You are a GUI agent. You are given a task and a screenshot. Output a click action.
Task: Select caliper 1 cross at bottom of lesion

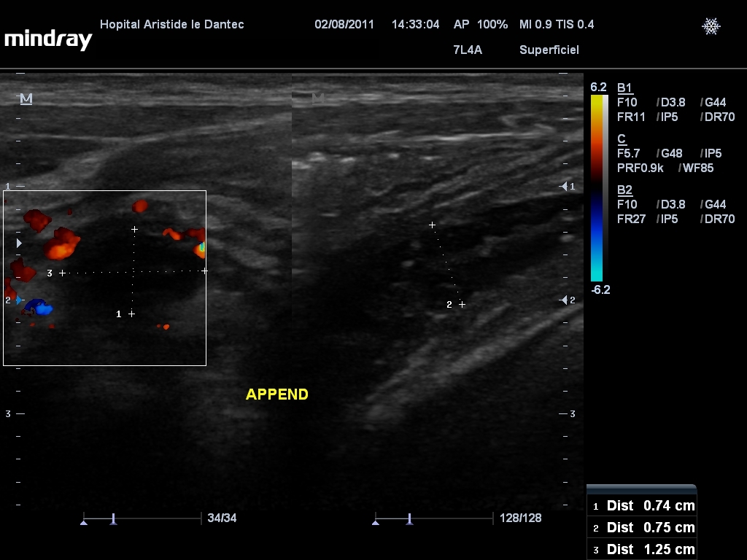tap(131, 314)
